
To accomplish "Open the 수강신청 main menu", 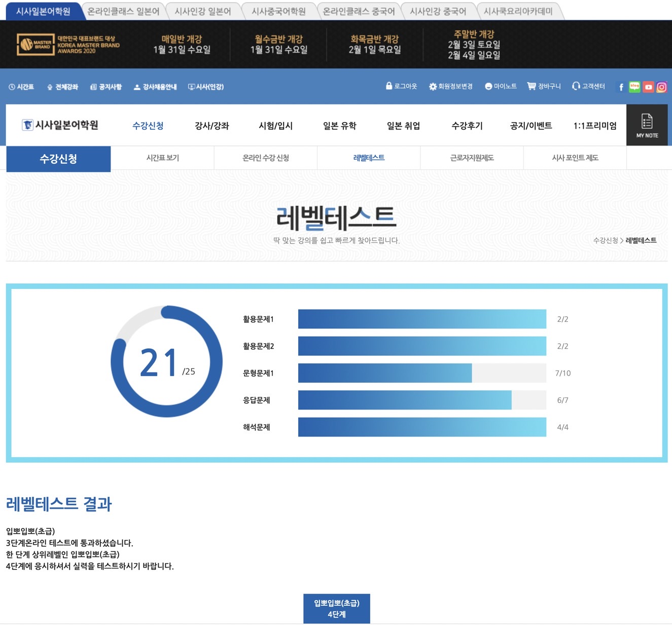I will (x=148, y=126).
